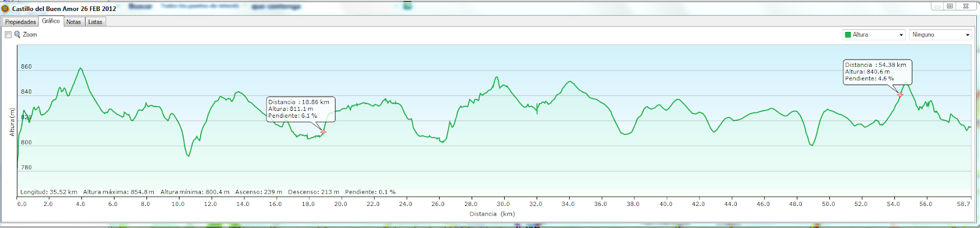Click the Zoom magnifier icon

pos(17,35)
